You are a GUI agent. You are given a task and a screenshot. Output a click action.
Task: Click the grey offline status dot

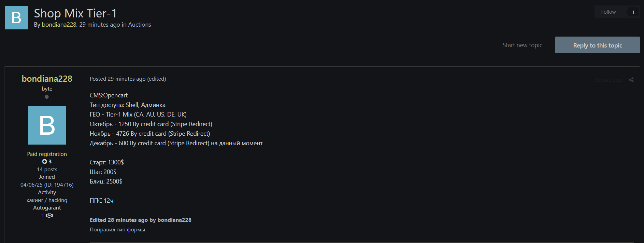pos(47,97)
